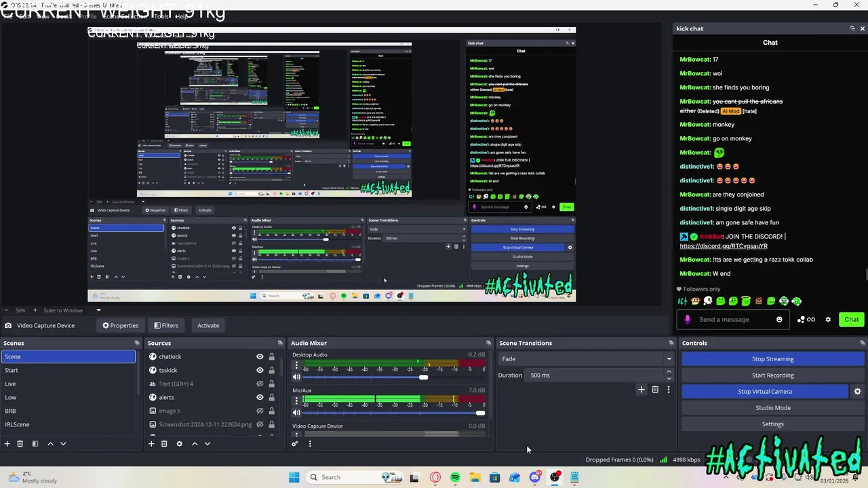Click Start Recording button
Image resolution: width=868 pixels, height=488 pixels.
772,375
